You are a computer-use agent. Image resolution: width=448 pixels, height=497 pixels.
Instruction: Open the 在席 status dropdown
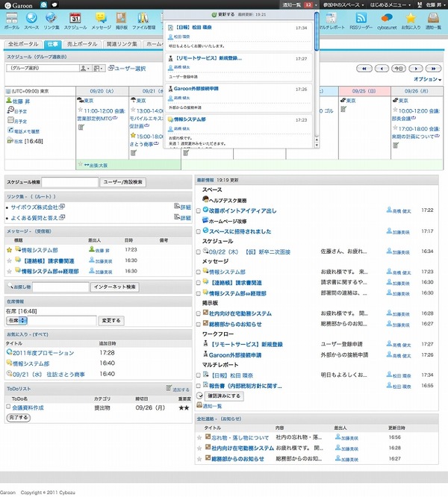(x=16, y=320)
